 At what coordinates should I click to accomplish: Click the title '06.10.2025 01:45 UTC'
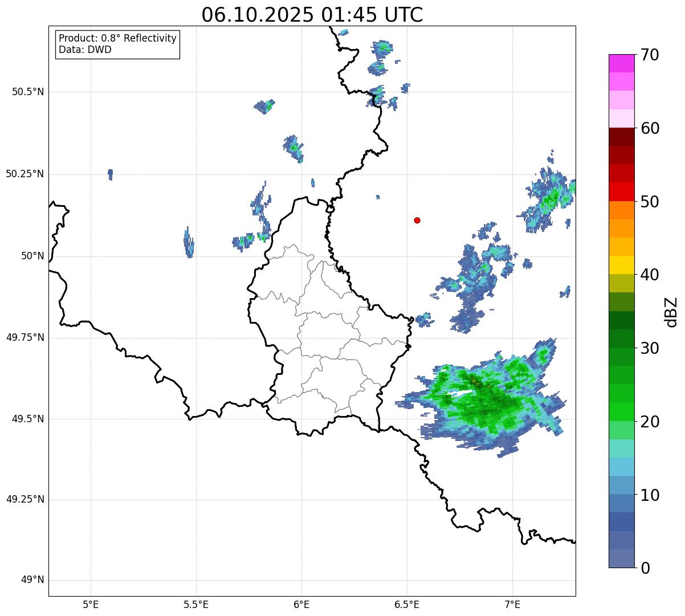312,15
